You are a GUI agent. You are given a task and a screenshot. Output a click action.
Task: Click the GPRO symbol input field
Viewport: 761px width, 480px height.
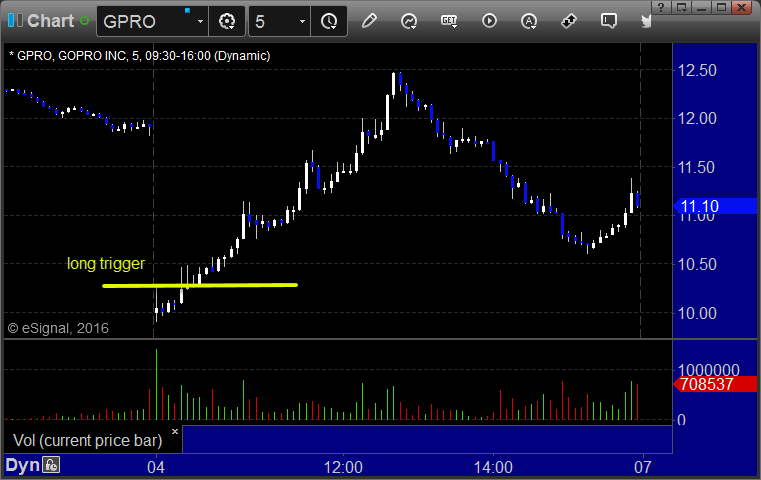click(146, 21)
